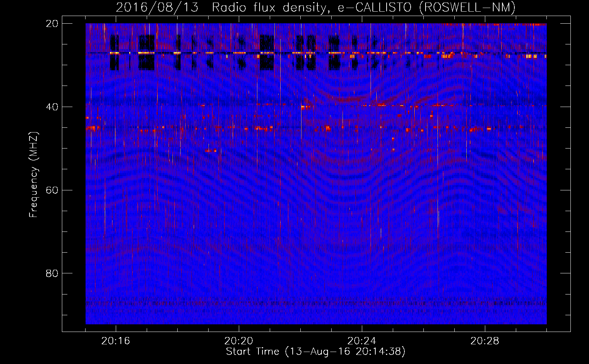The height and width of the screenshot is (364, 589).
Task: Click the 20:16 time tick label
Action: click(116, 341)
